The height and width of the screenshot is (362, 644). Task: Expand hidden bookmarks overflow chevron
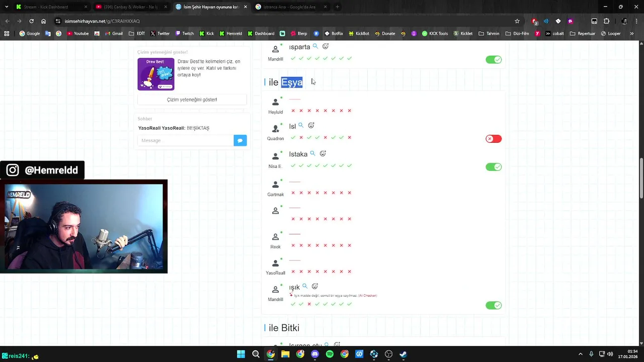point(632,34)
